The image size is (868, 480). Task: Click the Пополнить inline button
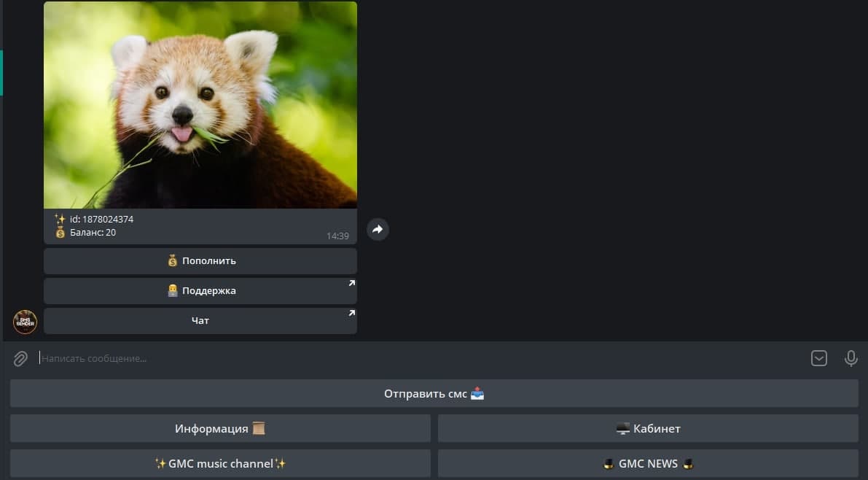point(200,261)
